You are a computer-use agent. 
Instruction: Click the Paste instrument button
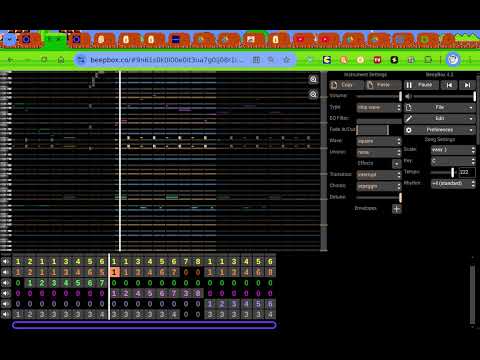pyautogui.click(x=383, y=85)
